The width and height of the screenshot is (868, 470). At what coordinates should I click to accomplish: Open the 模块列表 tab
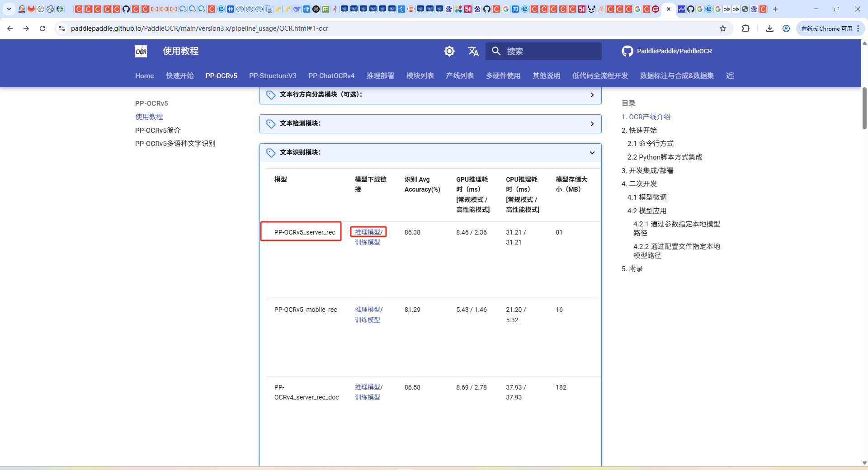click(420, 75)
